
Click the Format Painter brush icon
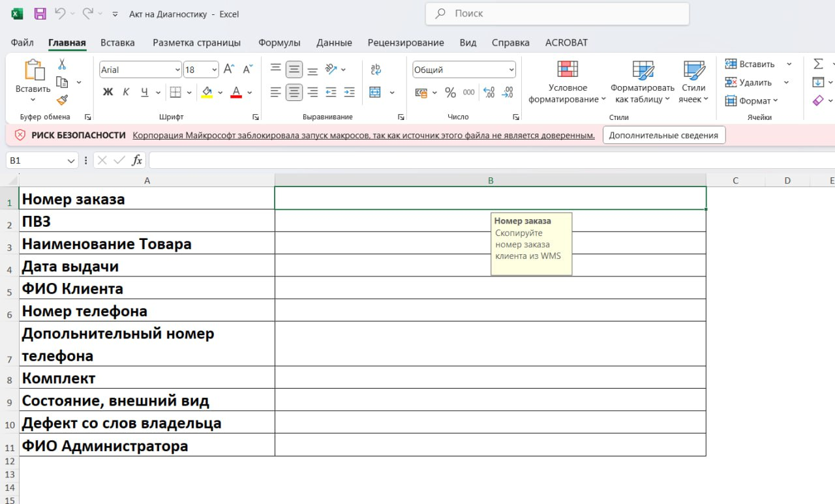62,100
